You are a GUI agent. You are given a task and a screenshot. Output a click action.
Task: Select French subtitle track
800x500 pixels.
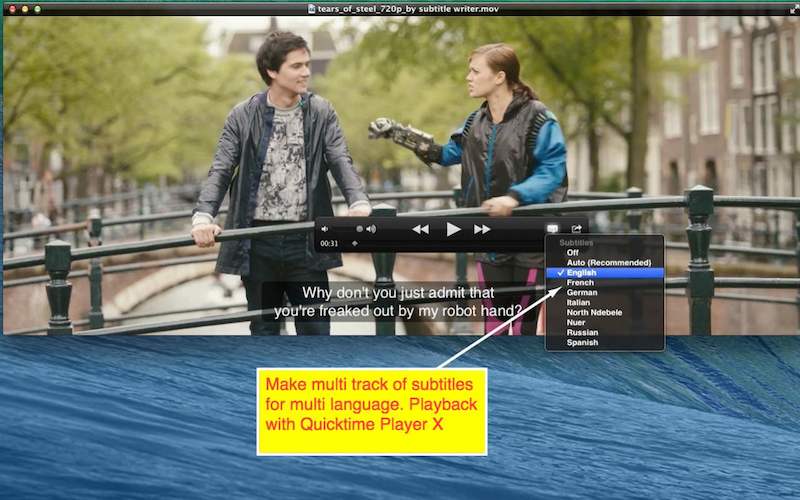click(605, 283)
